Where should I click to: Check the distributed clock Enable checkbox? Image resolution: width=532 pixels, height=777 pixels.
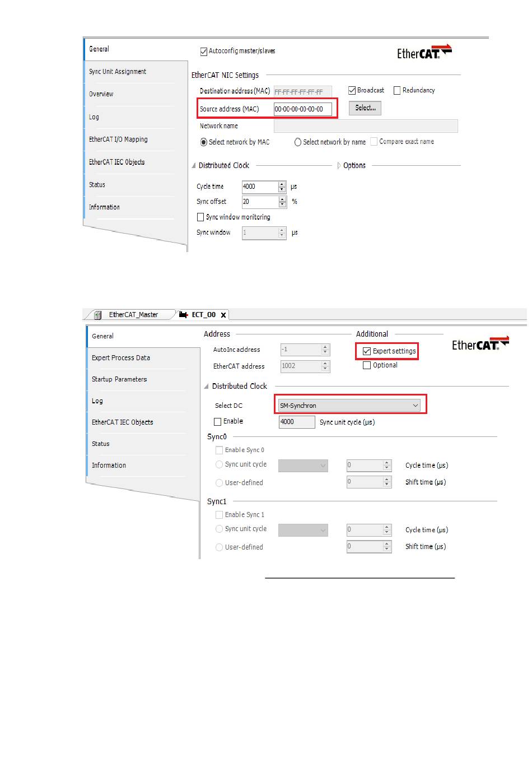click(x=218, y=422)
